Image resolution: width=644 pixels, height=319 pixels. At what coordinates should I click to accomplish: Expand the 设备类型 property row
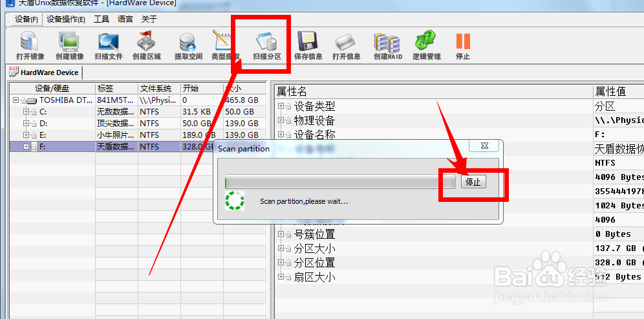(281, 106)
